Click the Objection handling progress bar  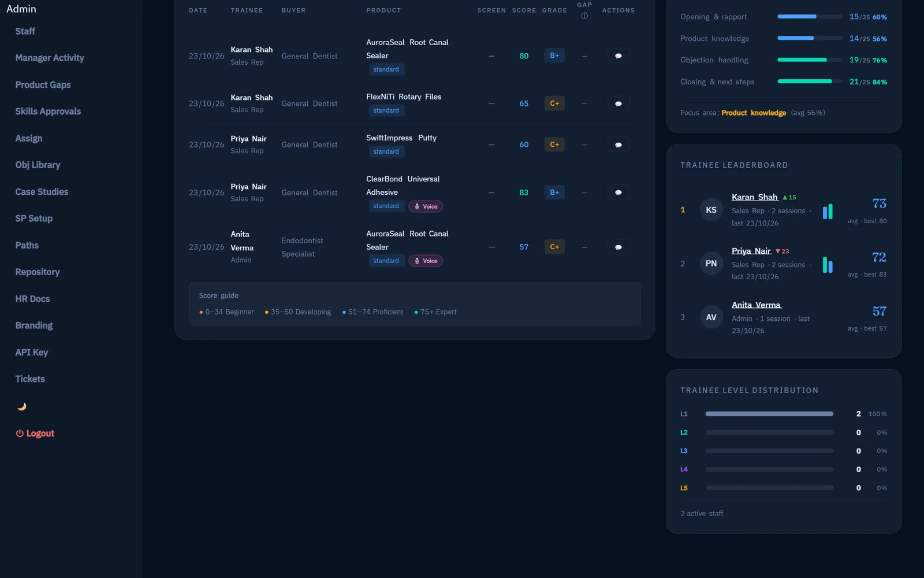pyautogui.click(x=810, y=60)
